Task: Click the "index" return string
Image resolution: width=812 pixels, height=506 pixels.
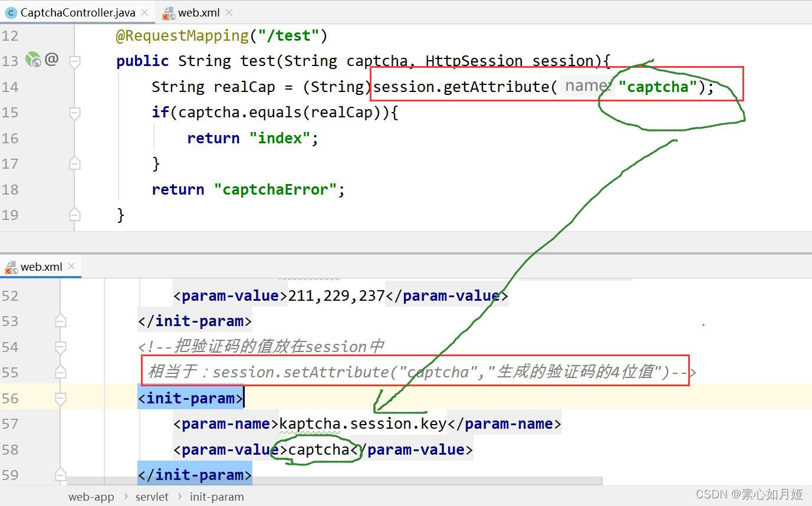Action: pyautogui.click(x=280, y=139)
